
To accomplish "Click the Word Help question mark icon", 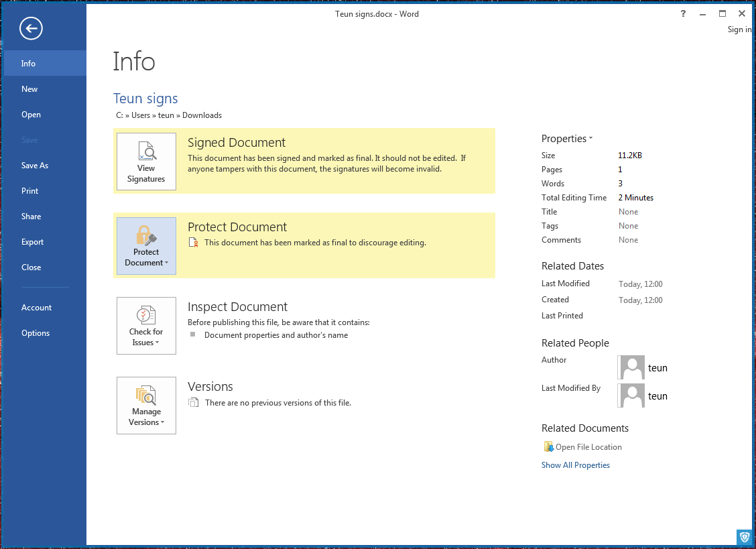I will point(683,13).
